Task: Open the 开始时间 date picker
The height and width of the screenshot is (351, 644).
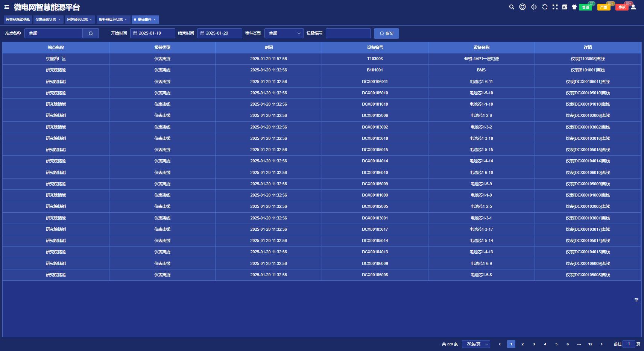Action: tap(153, 33)
